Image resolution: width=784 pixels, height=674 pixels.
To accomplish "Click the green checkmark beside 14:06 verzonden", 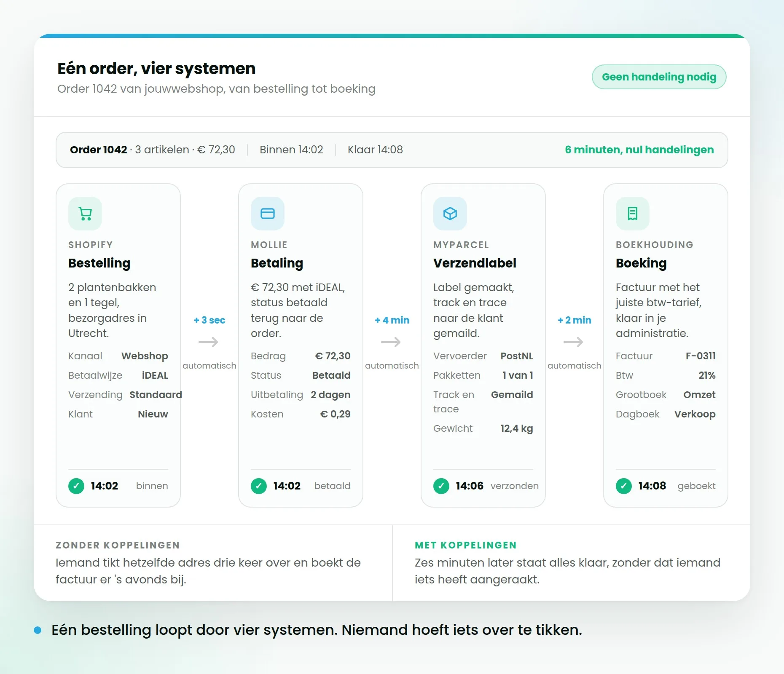I will [441, 486].
